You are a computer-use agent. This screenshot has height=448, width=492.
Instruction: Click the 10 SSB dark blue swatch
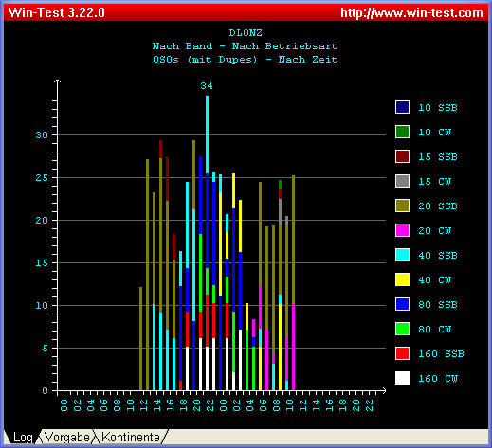pyautogui.click(x=402, y=107)
